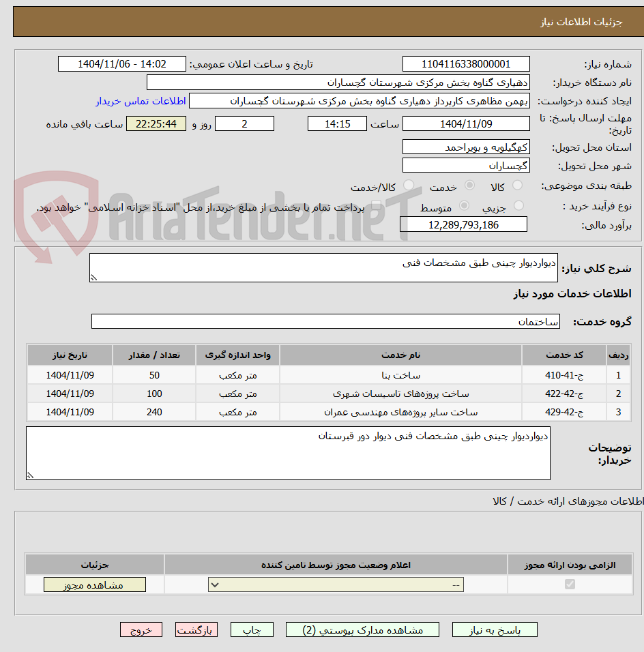644x652 pixels.
Task: Click the buyer organization name field
Action: pos(338,83)
